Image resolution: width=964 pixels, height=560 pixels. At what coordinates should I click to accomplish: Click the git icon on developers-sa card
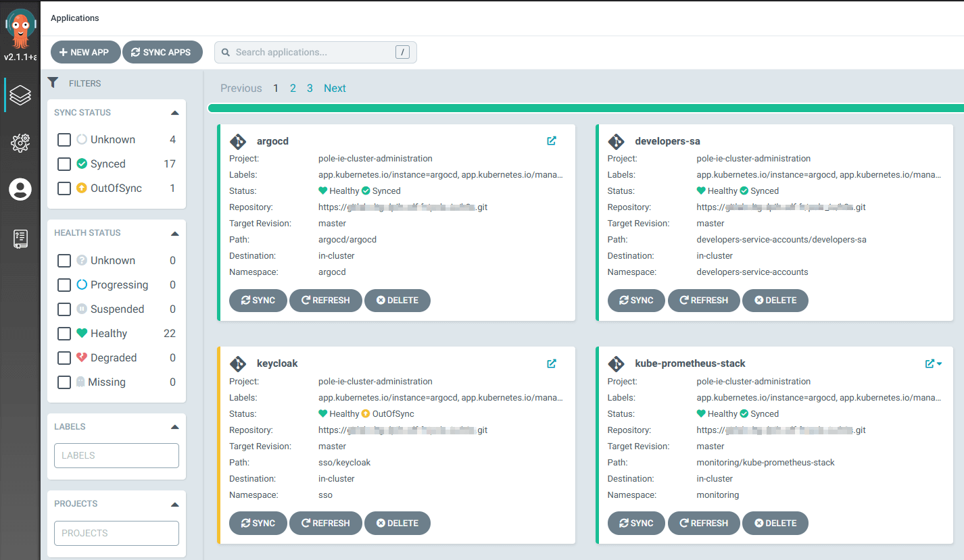click(x=616, y=142)
